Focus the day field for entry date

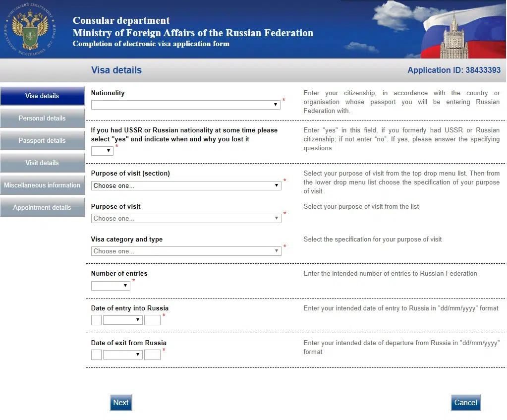[96, 320]
